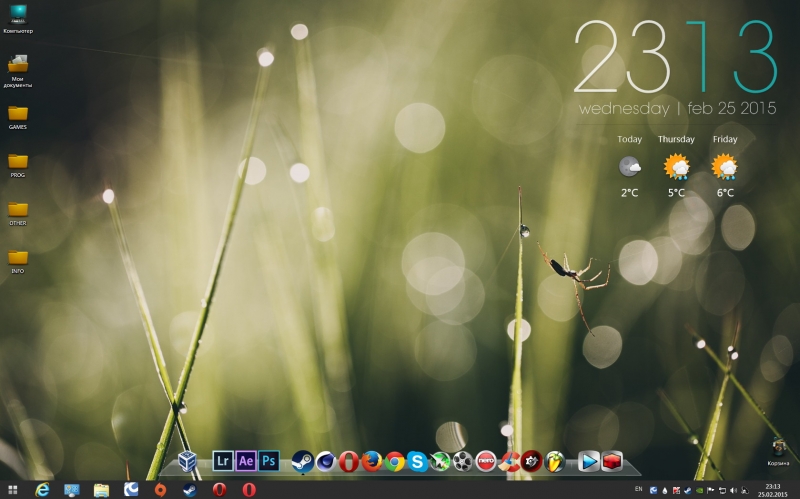
Task: Click the large 2313 clock widget
Action: tap(676, 57)
